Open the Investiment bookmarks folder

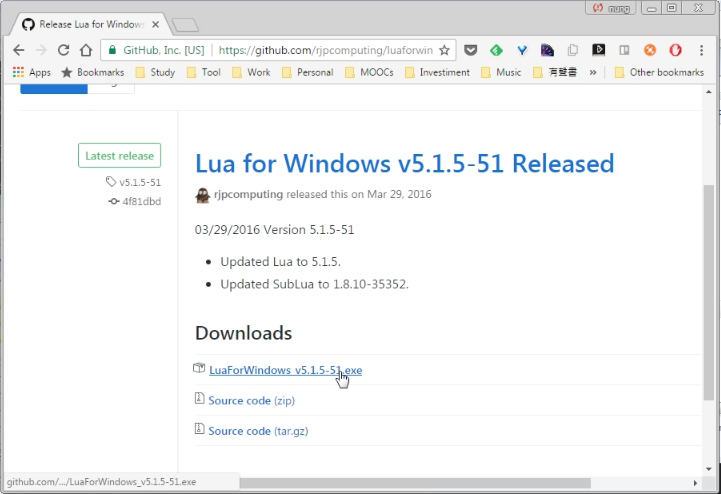tap(437, 72)
